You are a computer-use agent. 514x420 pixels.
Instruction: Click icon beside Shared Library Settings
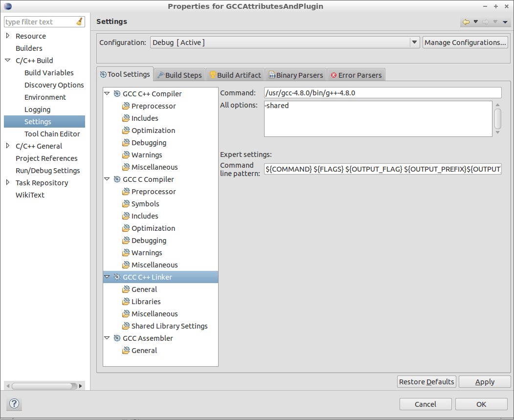tap(126, 326)
